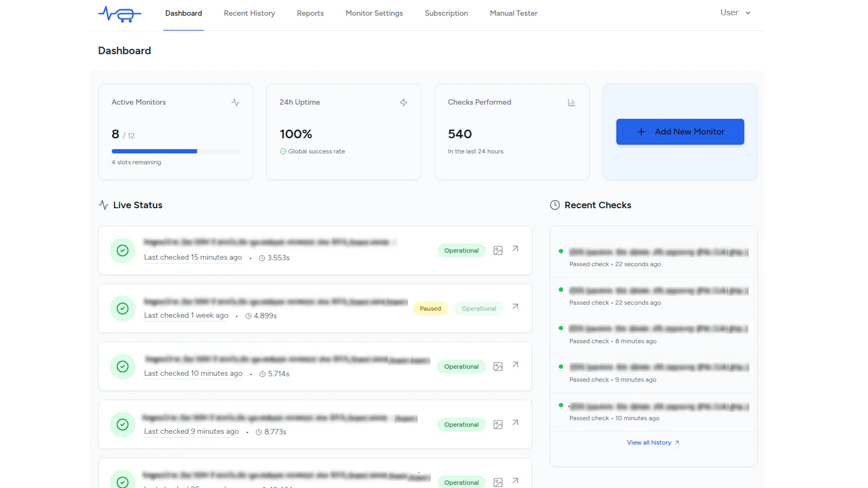View screenshot of monitor checked 15 minutes ago

pos(498,251)
